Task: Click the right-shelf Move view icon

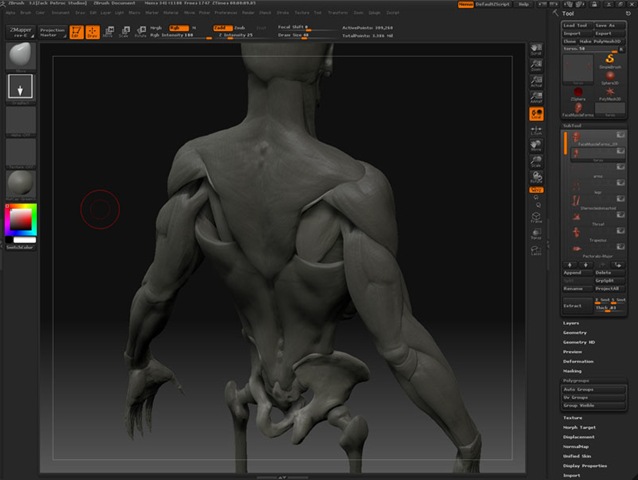Action: click(536, 146)
